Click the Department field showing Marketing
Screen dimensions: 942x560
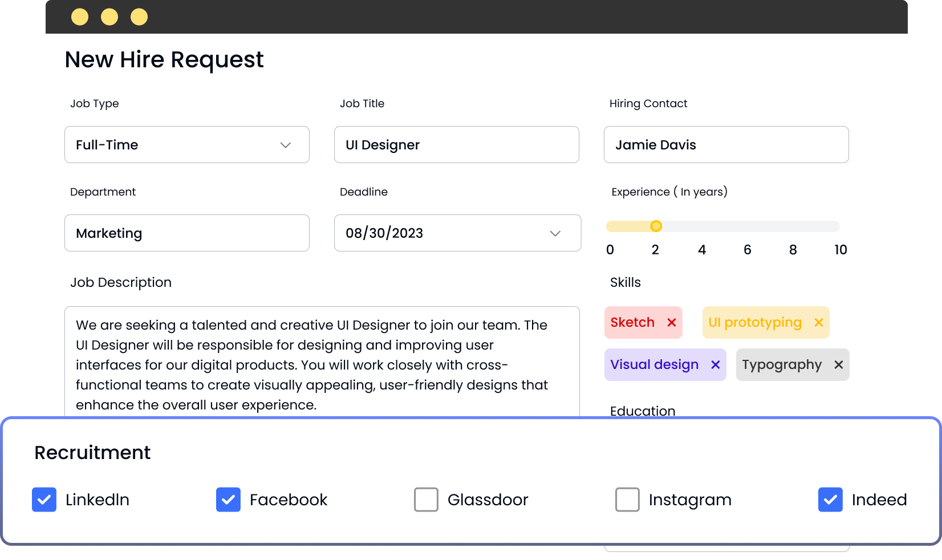pyautogui.click(x=186, y=233)
